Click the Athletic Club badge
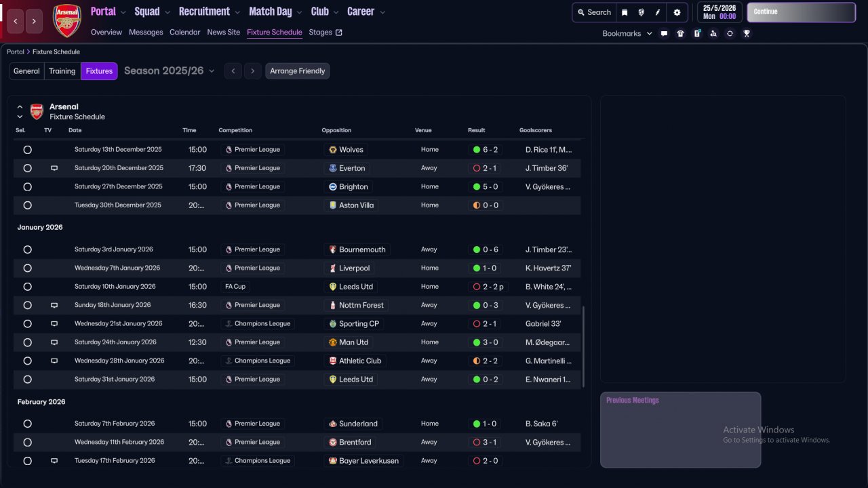Viewport: 868px width, 488px height. (x=333, y=361)
